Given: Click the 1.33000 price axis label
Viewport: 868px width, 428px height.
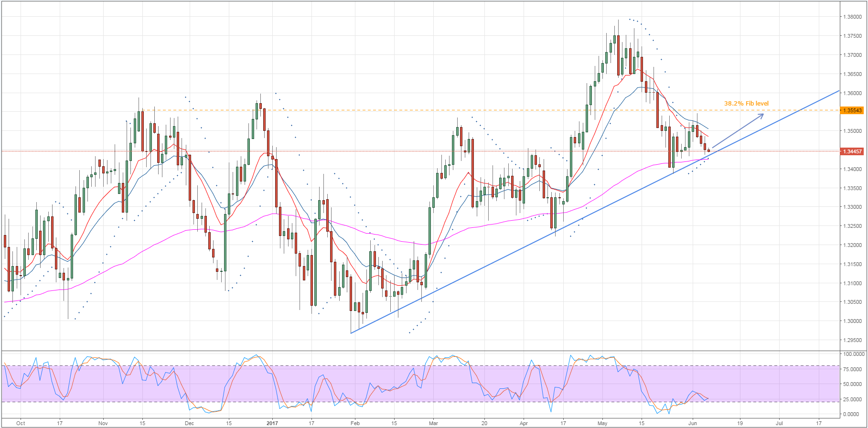Looking at the screenshot, I should tap(853, 207).
